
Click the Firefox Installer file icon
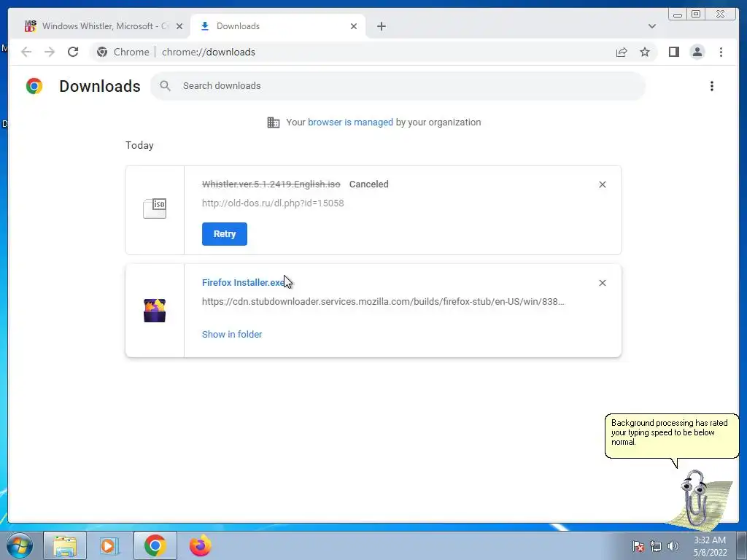(155, 311)
